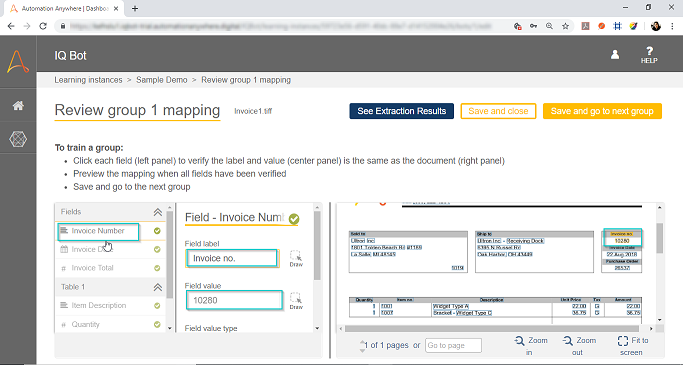Go to Learning instances breadcrumb

(x=88, y=80)
